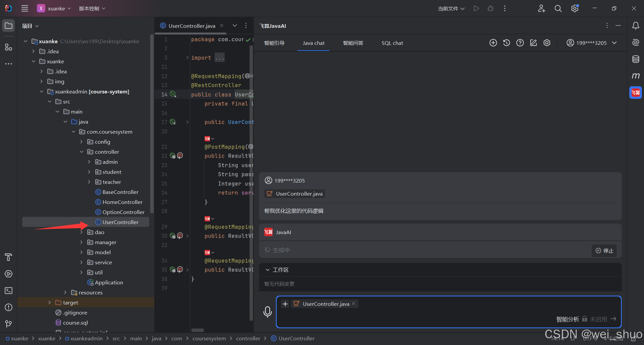Show the editor tabs list dropdown
Image resolution: width=644 pixels, height=345 pixels.
pyautogui.click(x=235, y=25)
